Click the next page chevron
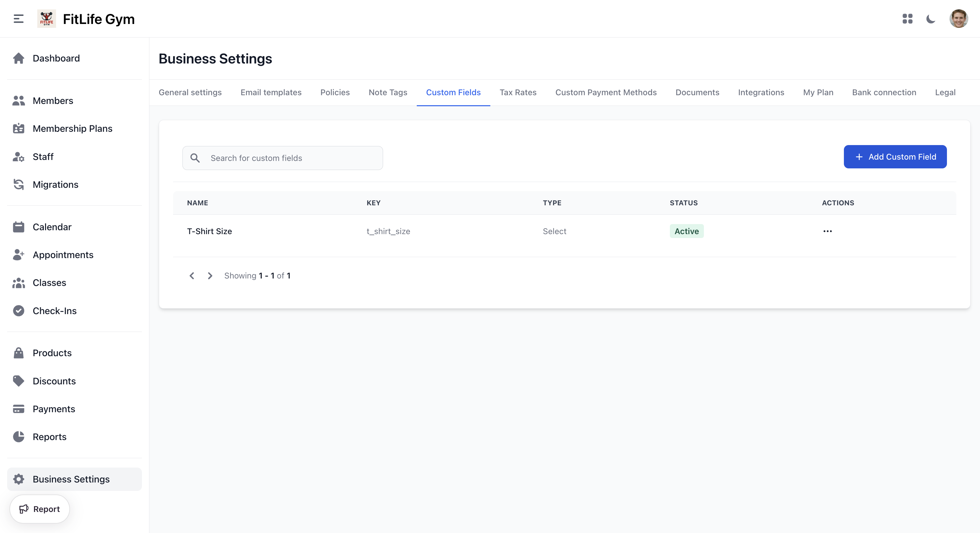This screenshot has width=980, height=533. click(x=210, y=276)
